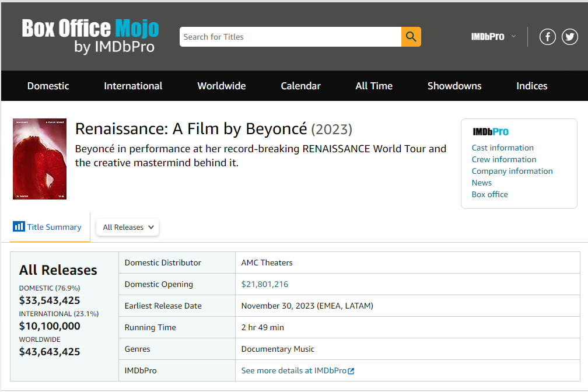Click the Title Summary bar chart icon
Image resolution: width=588 pixels, height=392 pixels.
click(19, 227)
